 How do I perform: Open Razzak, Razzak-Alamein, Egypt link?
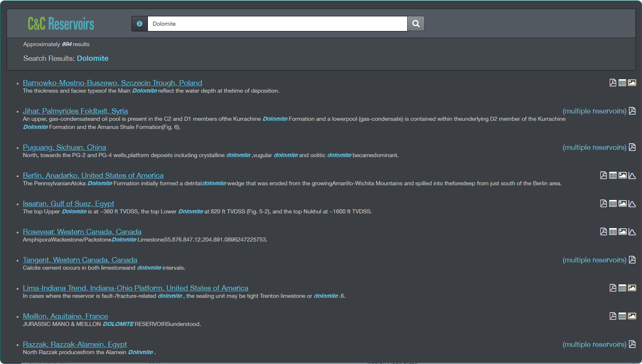(x=75, y=344)
